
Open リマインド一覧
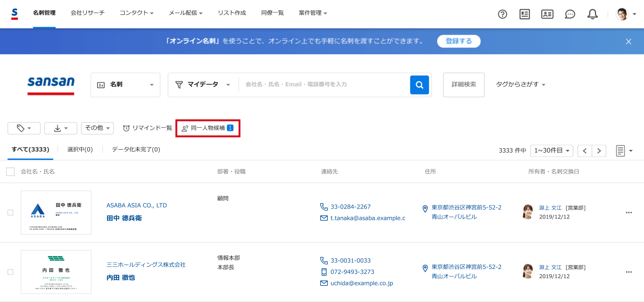point(147,128)
